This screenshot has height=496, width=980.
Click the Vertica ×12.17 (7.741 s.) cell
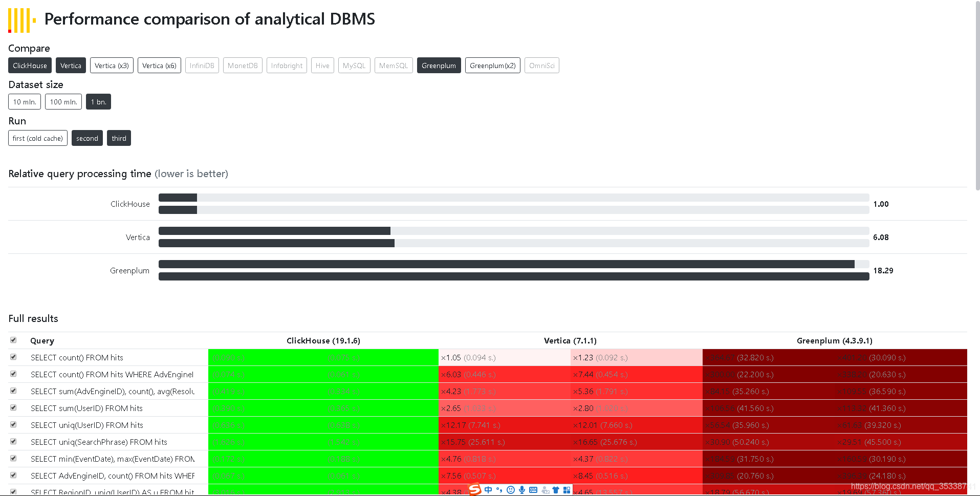(x=505, y=425)
